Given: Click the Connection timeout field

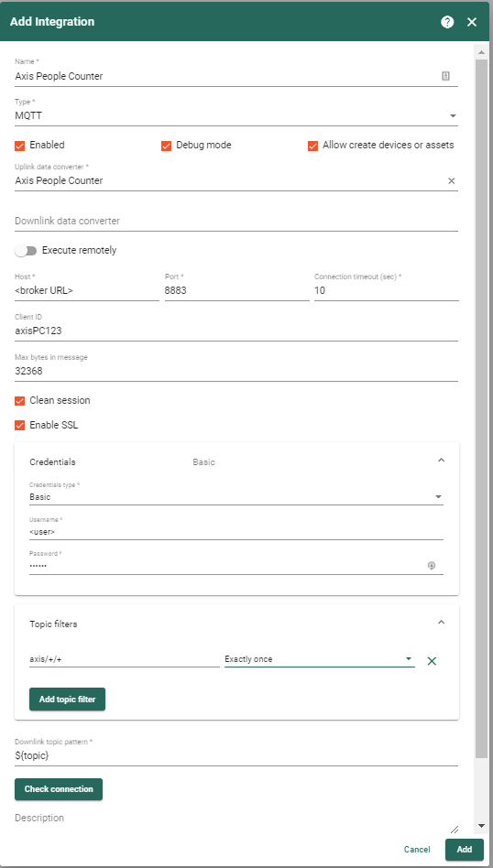Looking at the screenshot, I should pos(386,290).
